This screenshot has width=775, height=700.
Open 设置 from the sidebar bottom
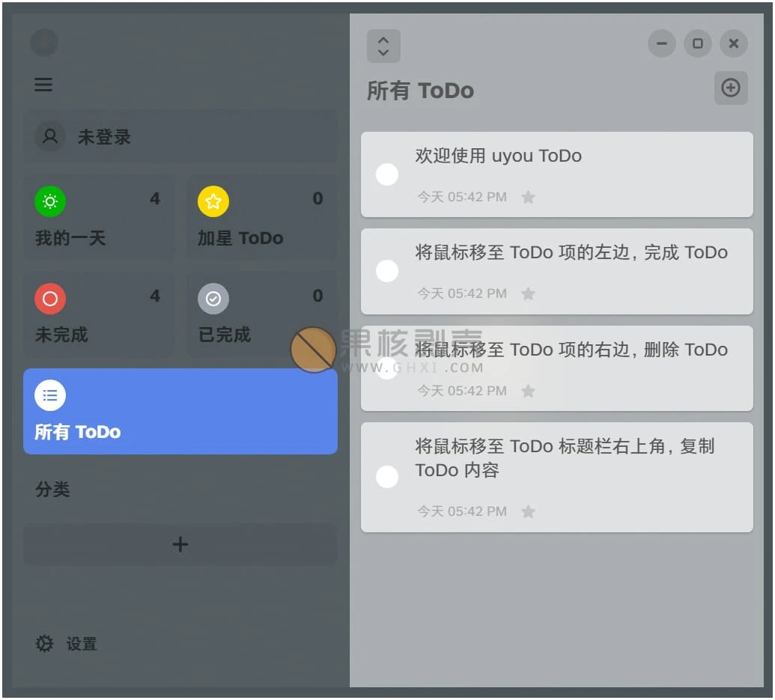pos(81,644)
